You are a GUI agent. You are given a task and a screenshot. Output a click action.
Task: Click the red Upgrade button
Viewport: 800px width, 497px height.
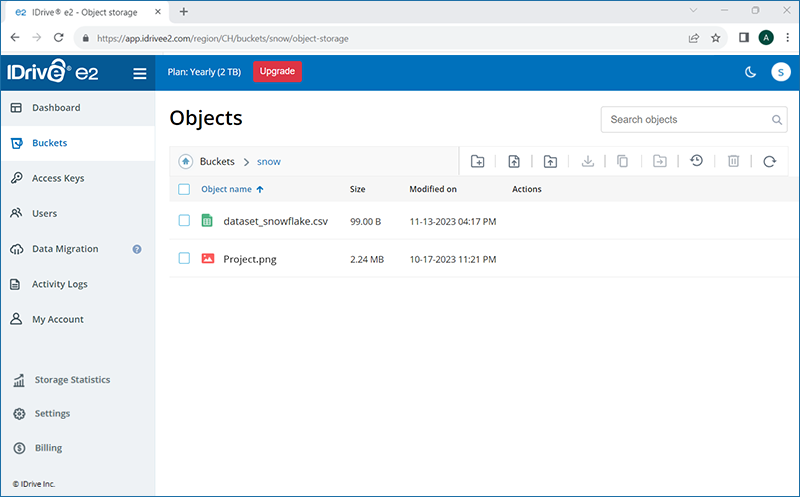277,71
